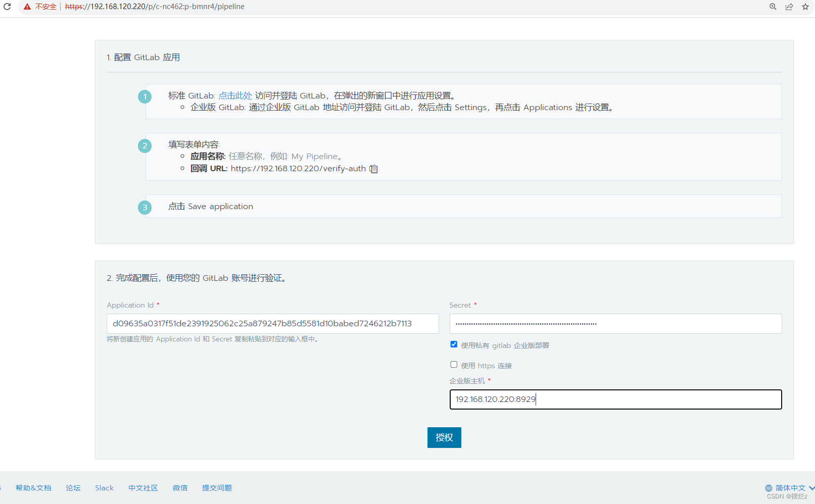Copy the callback URL with clipboard icon
The width and height of the screenshot is (815, 504).
click(373, 169)
